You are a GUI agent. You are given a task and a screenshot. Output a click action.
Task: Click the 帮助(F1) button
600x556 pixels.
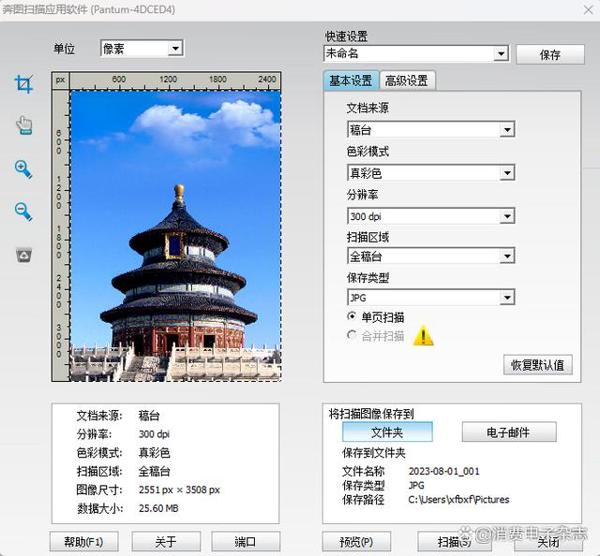pyautogui.click(x=84, y=541)
